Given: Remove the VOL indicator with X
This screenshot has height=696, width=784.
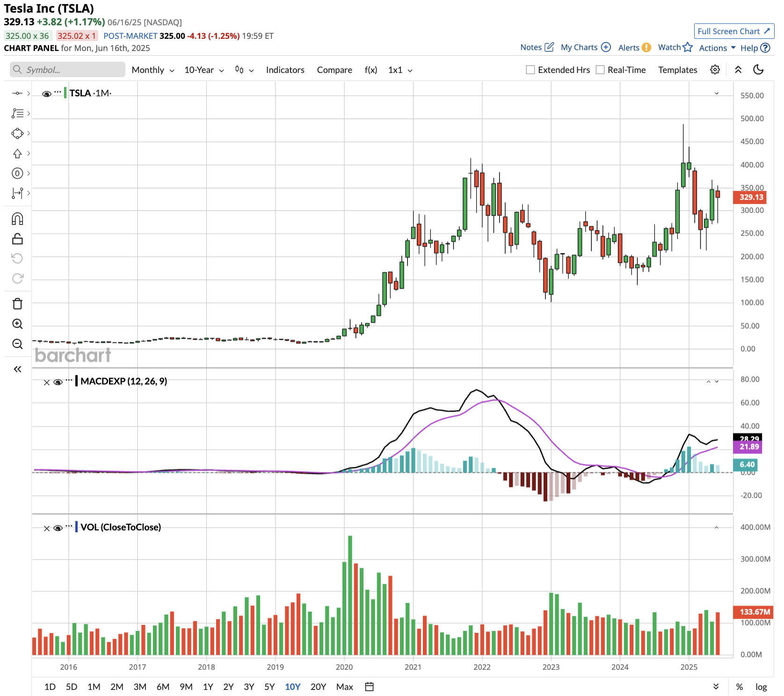Looking at the screenshot, I should pos(47,528).
